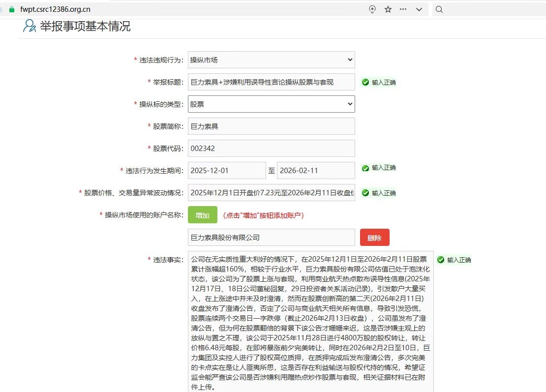Click the 违法行为发生期间 field label
Screen dimensions: 546x392
154,171
